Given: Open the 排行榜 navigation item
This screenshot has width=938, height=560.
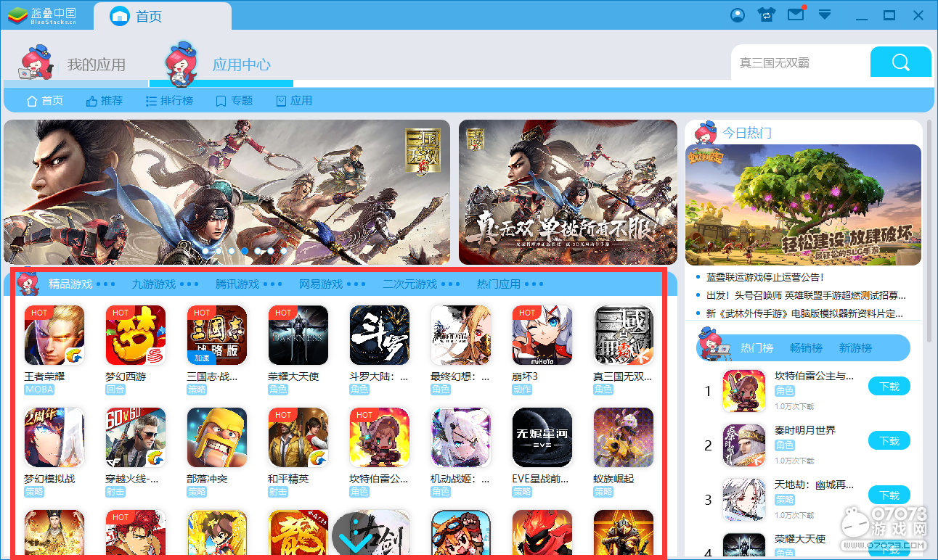Looking at the screenshot, I should coord(169,101).
